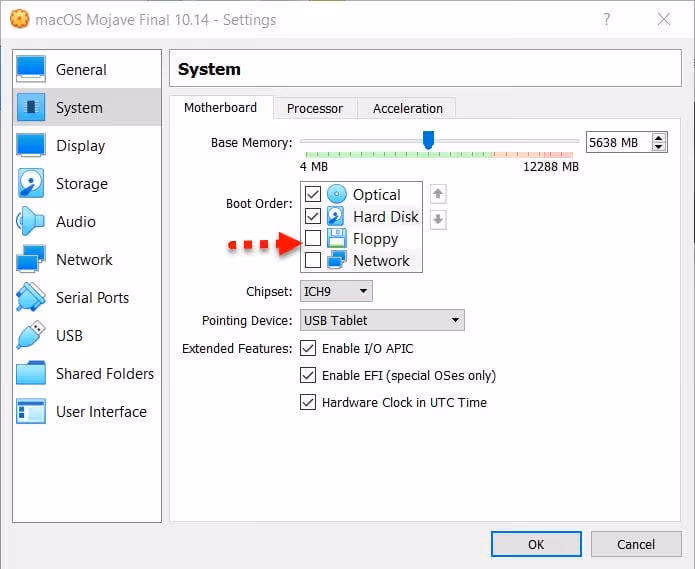Click the VirtualBox settings title bar icon
The height and width of the screenshot is (569, 695).
20,19
